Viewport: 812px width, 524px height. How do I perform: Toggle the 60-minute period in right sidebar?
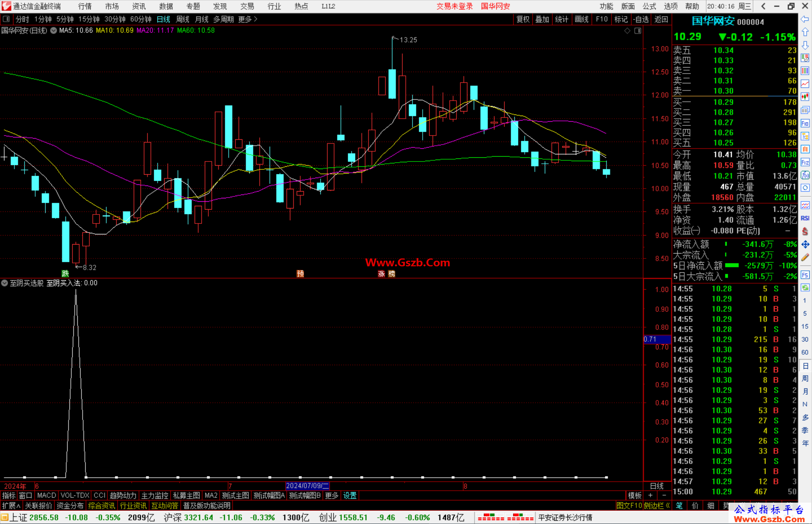coord(805,352)
